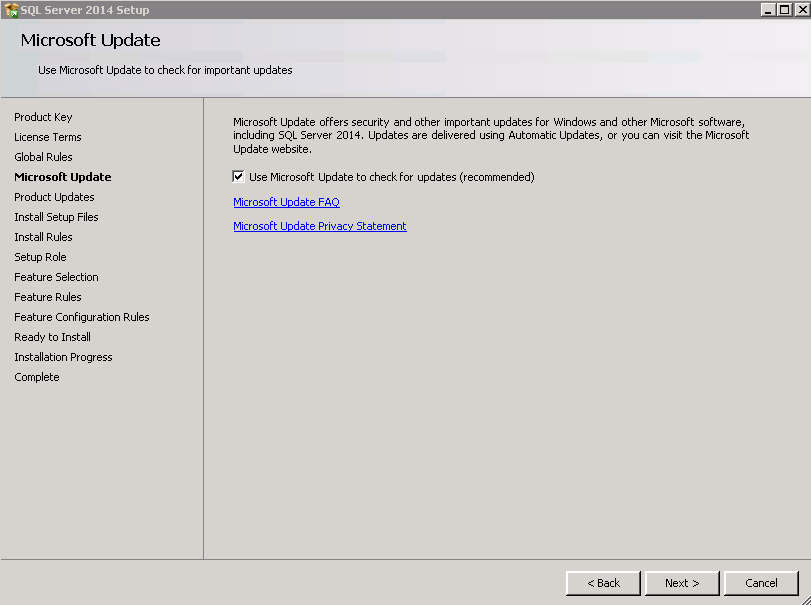
Task: Click the SQL Server Setup title bar icon
Action: pos(11,10)
